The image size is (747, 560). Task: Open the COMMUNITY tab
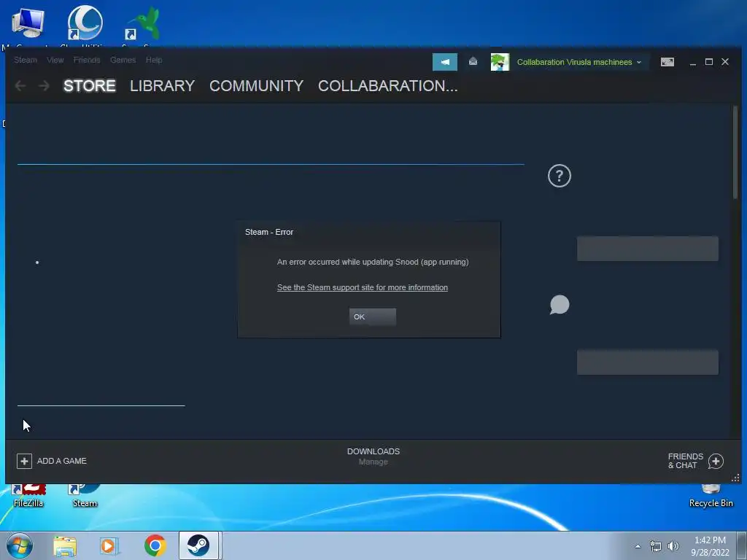(x=256, y=86)
